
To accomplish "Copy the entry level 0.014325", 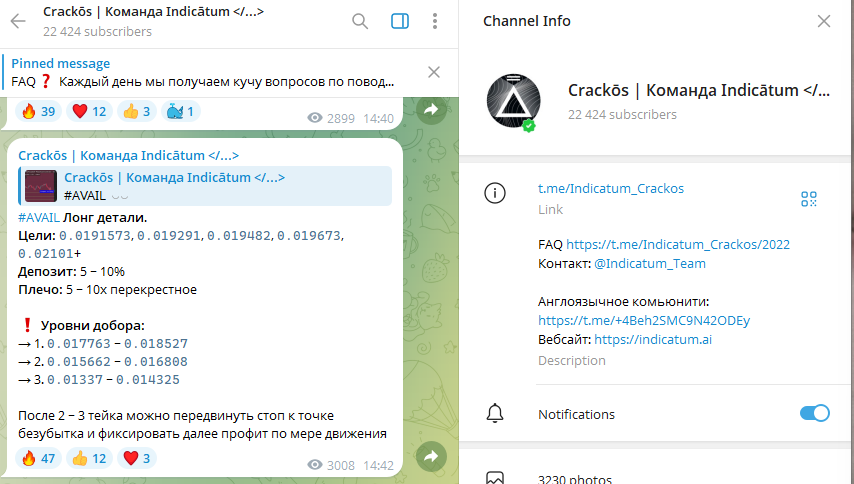I will 148,379.
